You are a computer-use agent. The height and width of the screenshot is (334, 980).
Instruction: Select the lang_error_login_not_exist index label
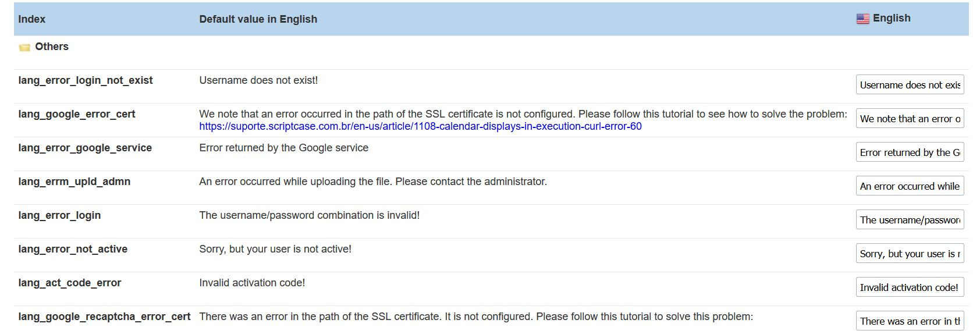86,80
